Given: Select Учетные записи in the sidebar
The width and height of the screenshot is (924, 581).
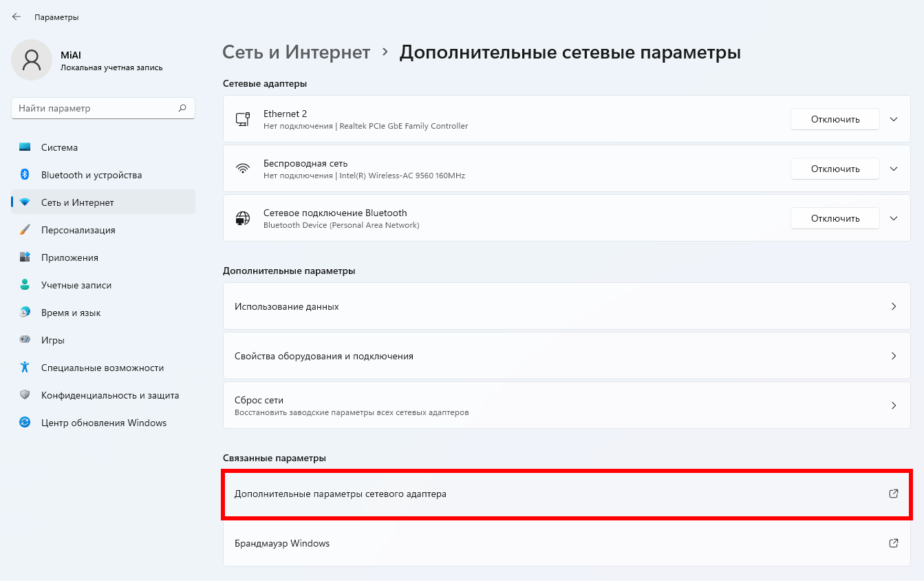Looking at the screenshot, I should pos(76,285).
